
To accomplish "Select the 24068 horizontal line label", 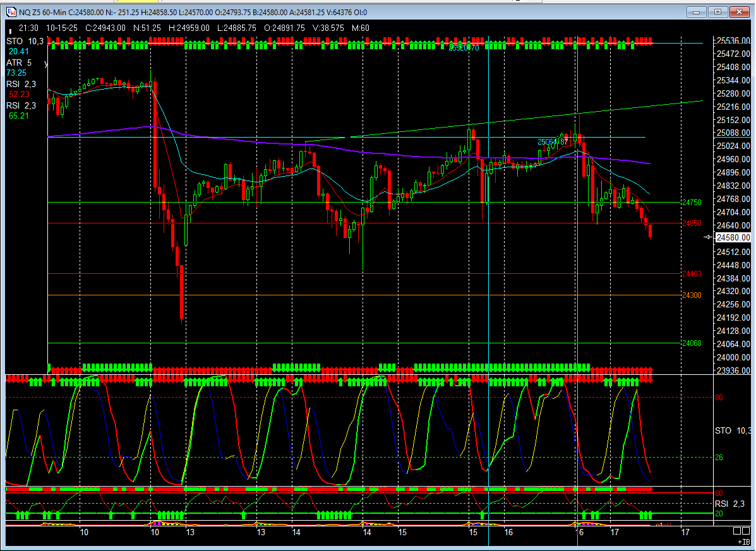I will click(692, 343).
